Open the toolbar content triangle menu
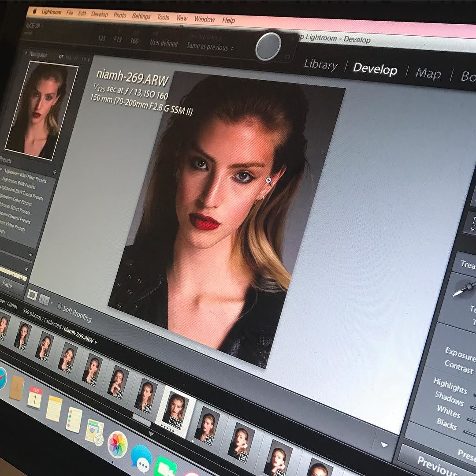 click(x=384, y=445)
